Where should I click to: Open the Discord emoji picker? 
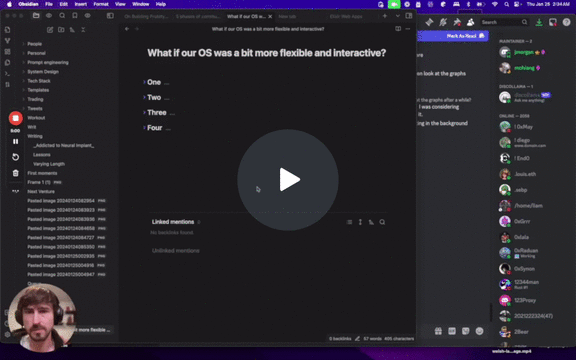(479, 331)
